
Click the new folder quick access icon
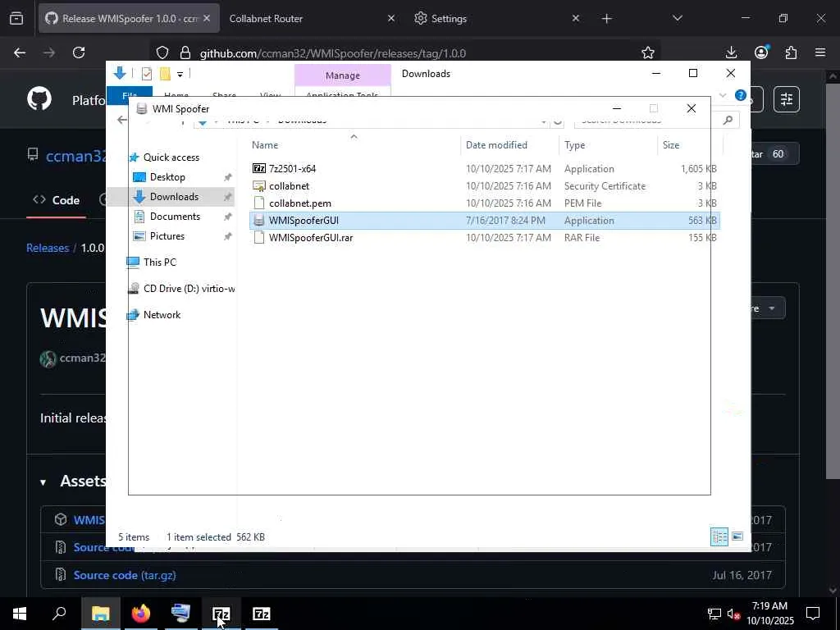[x=165, y=74]
